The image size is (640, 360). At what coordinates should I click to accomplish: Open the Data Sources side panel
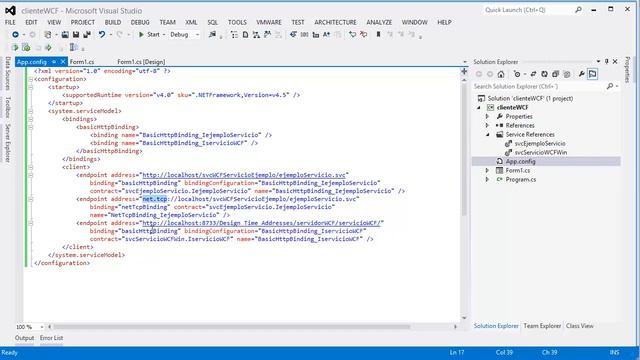pyautogui.click(x=8, y=73)
